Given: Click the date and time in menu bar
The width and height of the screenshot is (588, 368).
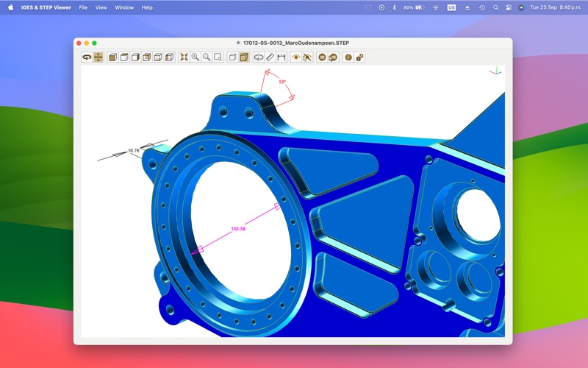Looking at the screenshot, I should (x=556, y=7).
